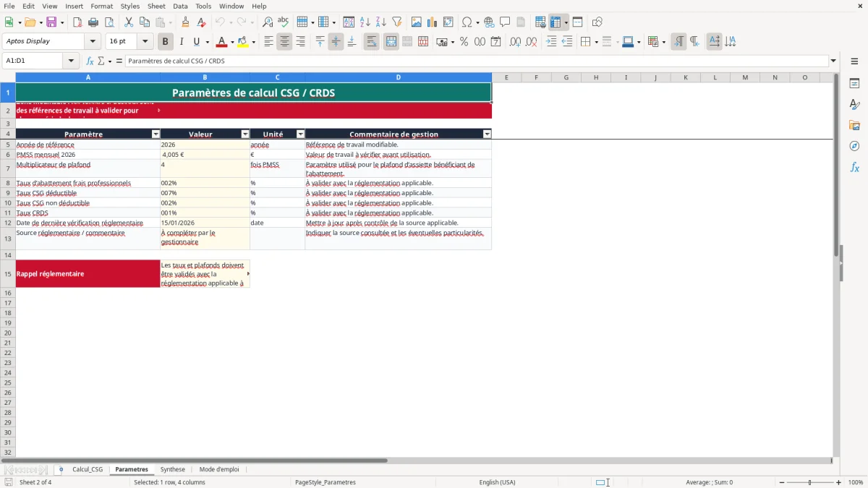Format the cell as percent

click(464, 42)
